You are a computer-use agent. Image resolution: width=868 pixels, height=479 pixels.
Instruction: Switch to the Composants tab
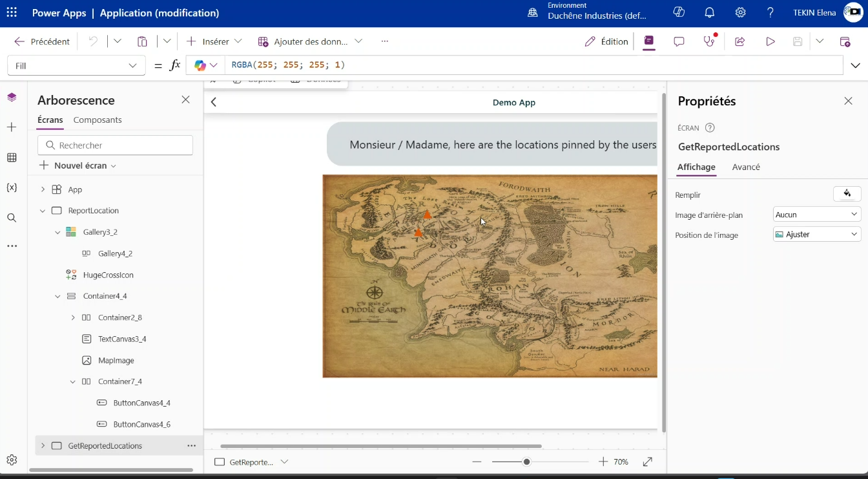[x=98, y=120]
